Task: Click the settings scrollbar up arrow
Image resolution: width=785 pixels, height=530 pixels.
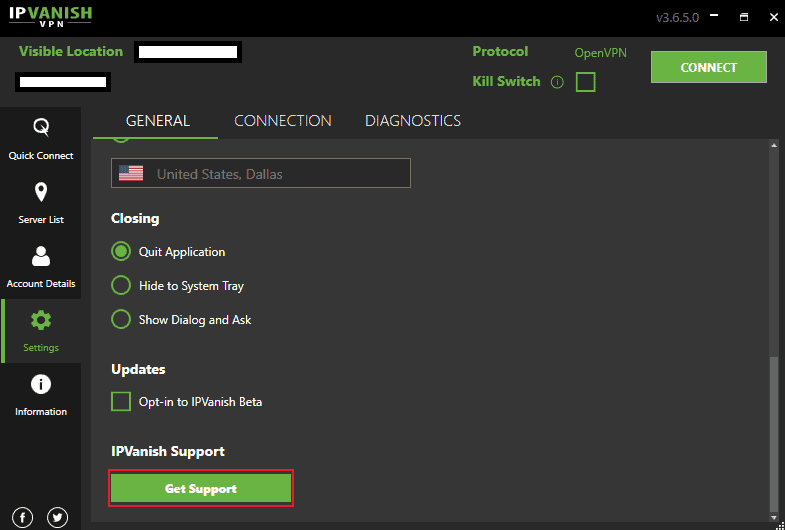Action: [774, 145]
